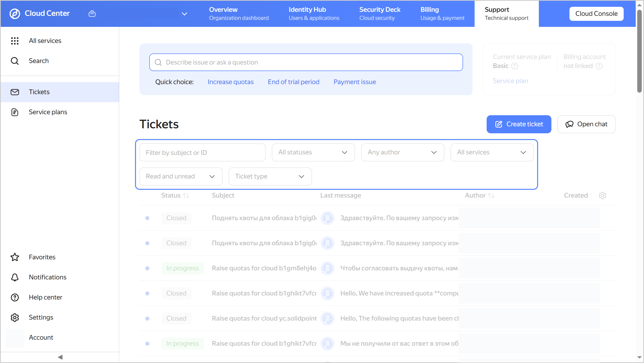The width and height of the screenshot is (644, 363).
Task: Open the Any author dropdown
Action: point(403,152)
